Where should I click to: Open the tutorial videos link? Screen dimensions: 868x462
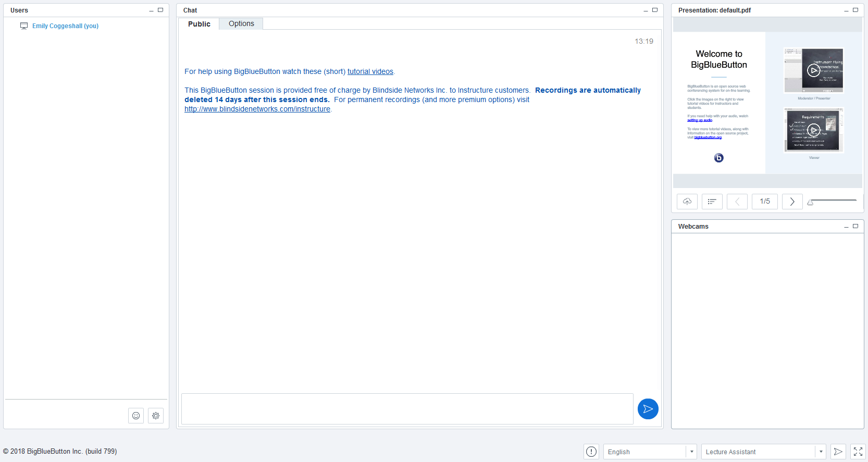(370, 71)
